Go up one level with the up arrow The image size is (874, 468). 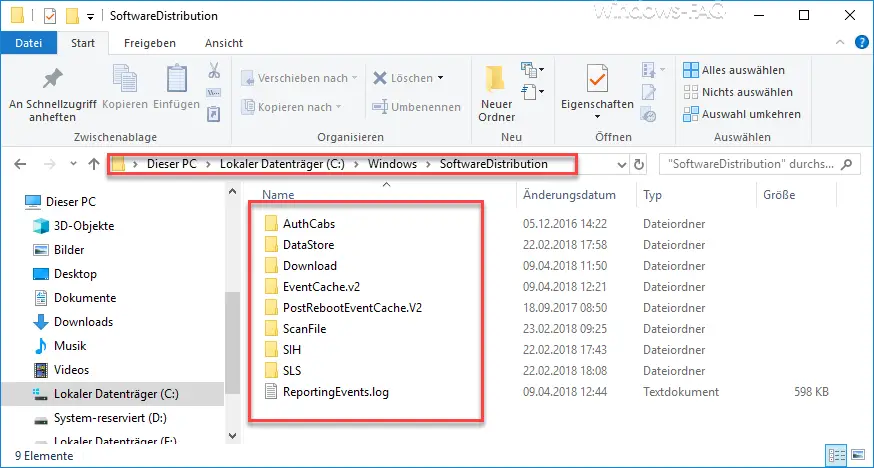[94, 164]
